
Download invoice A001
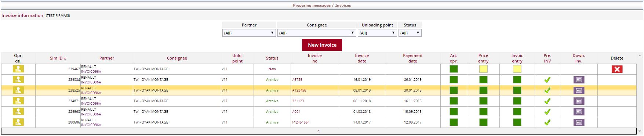(579, 112)
